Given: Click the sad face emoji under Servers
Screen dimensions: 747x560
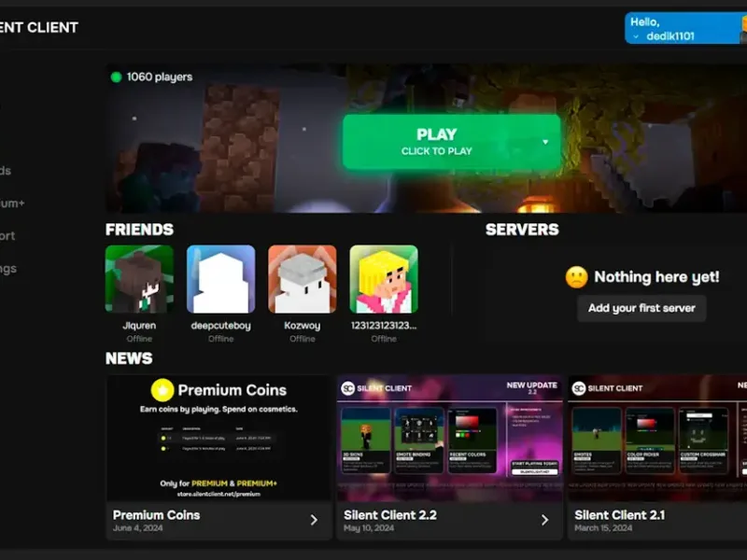Looking at the screenshot, I should (x=577, y=277).
